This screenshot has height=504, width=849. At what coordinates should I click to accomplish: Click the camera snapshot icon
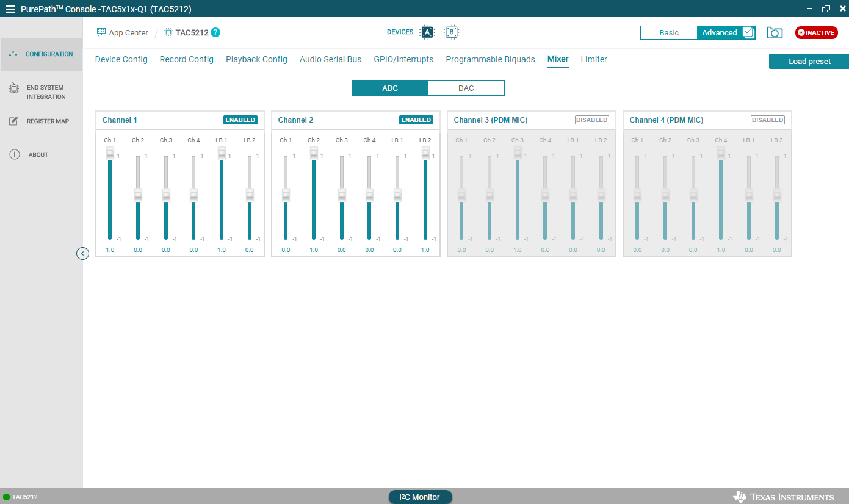point(775,33)
